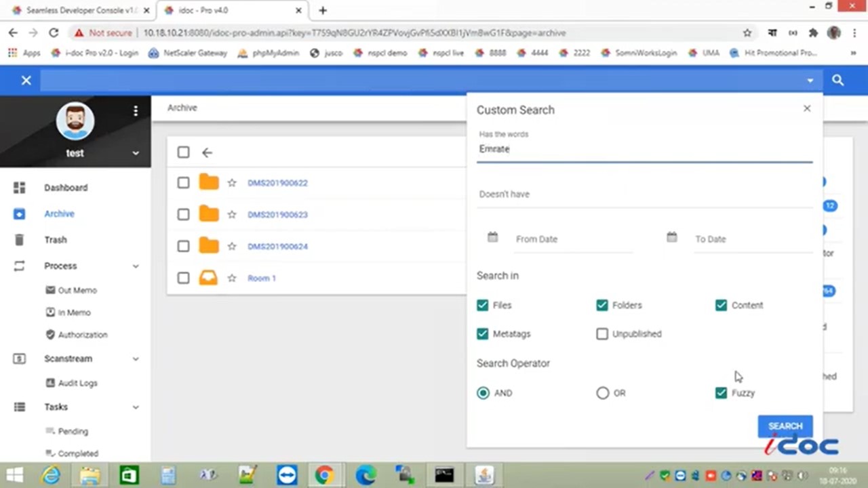
Task: Click the SEARCH button
Action: coord(785,426)
